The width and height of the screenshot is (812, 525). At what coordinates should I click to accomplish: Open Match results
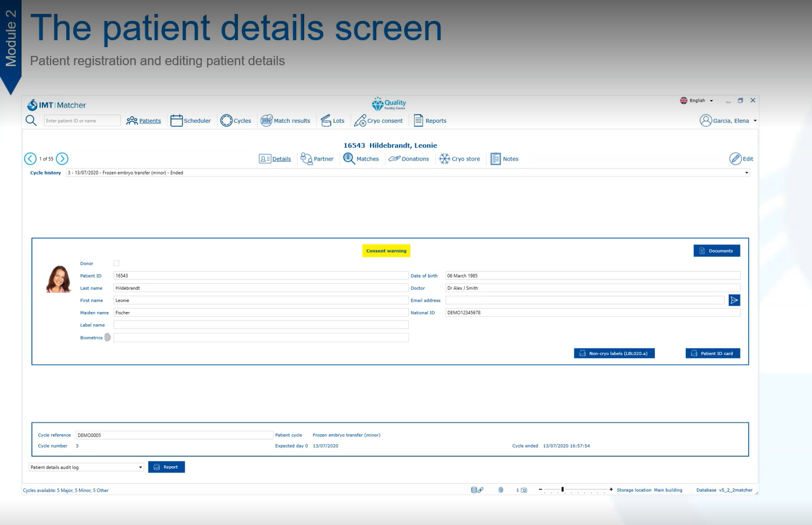(286, 120)
